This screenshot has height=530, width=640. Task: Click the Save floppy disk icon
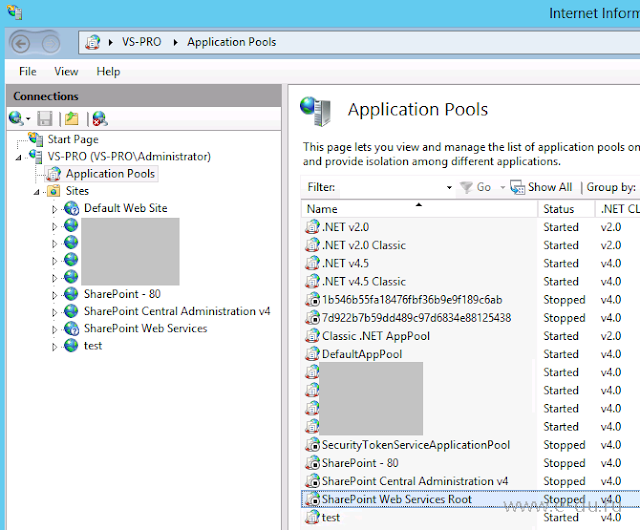click(x=45, y=119)
